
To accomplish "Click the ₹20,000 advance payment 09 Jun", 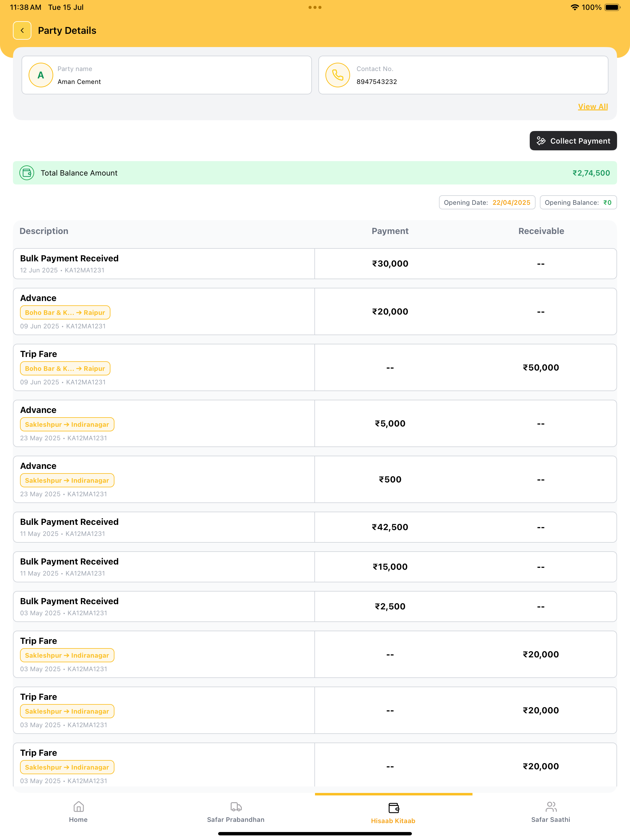I will click(x=390, y=312).
